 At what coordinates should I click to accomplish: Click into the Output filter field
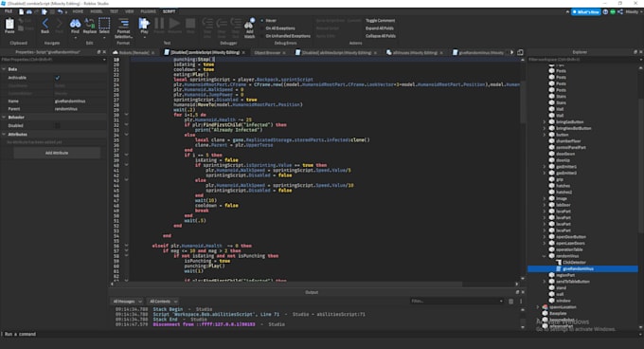[x=456, y=302]
